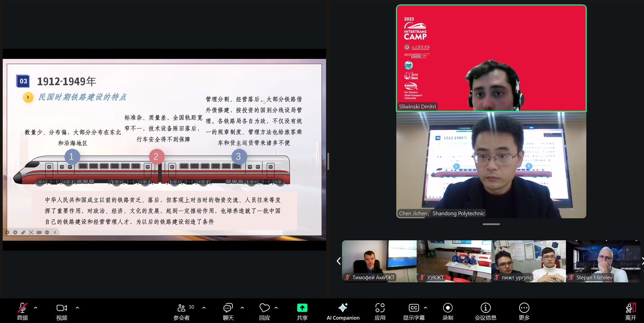The width and height of the screenshot is (644, 323).
Task: Show 会议信息 meeting info
Action: (x=485, y=311)
